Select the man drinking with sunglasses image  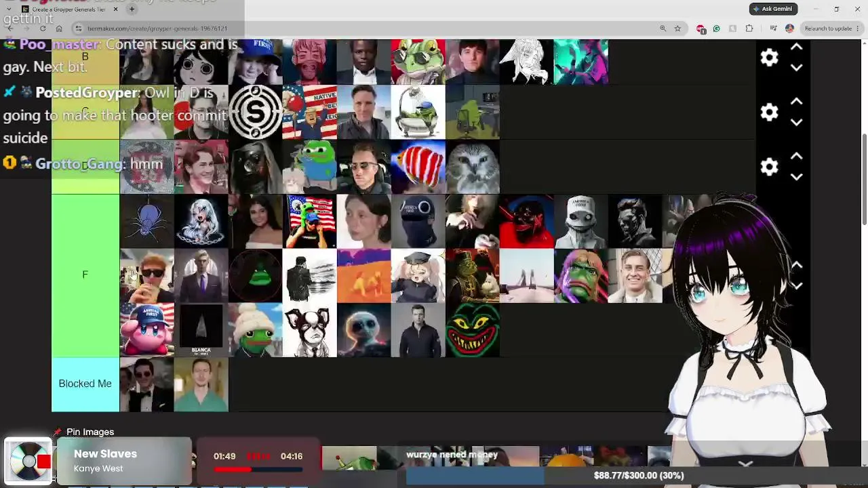tap(147, 276)
